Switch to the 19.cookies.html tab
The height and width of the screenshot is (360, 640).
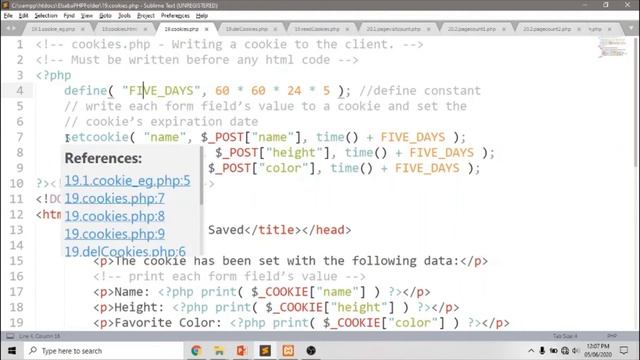(x=119, y=29)
